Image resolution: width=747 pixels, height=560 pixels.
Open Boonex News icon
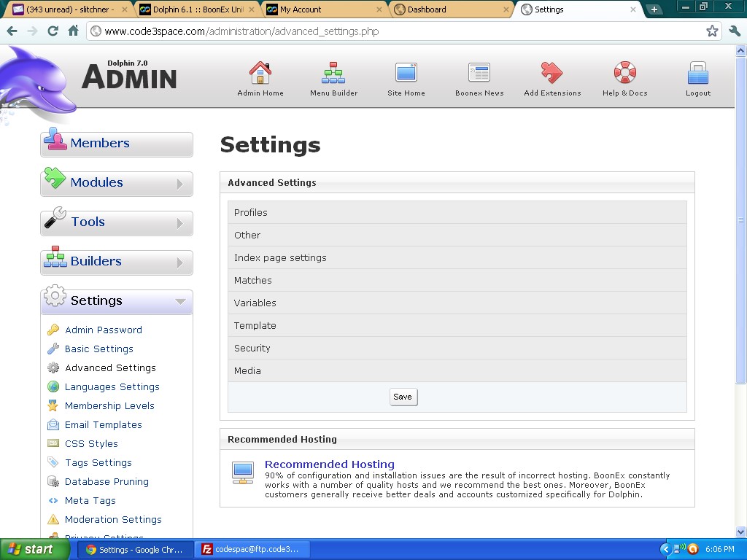(479, 73)
